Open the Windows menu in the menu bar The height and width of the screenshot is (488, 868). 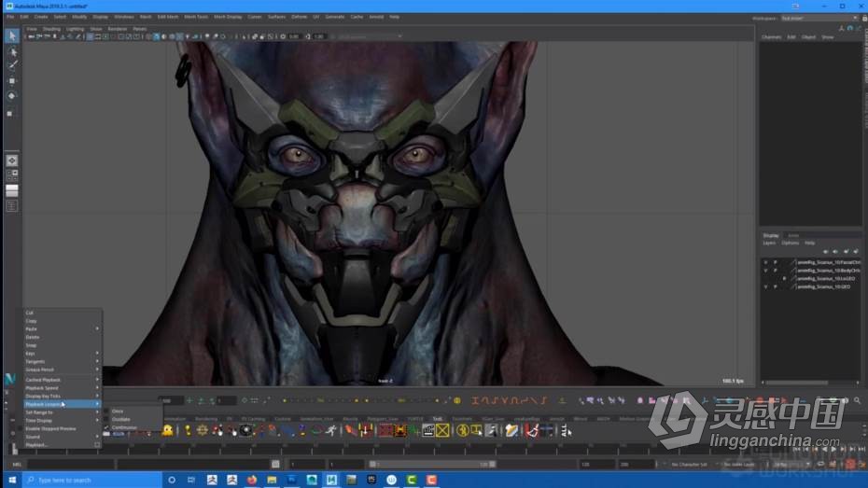pyautogui.click(x=123, y=17)
